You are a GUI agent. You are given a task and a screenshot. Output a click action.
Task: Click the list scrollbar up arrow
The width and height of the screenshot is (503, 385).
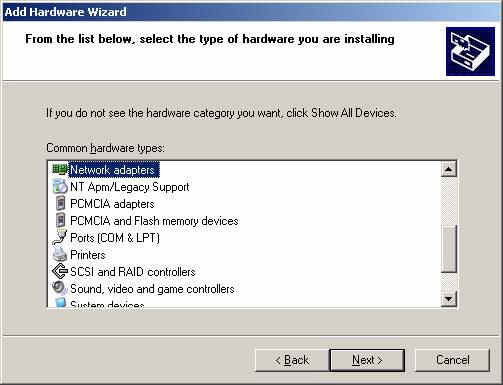tap(449, 170)
